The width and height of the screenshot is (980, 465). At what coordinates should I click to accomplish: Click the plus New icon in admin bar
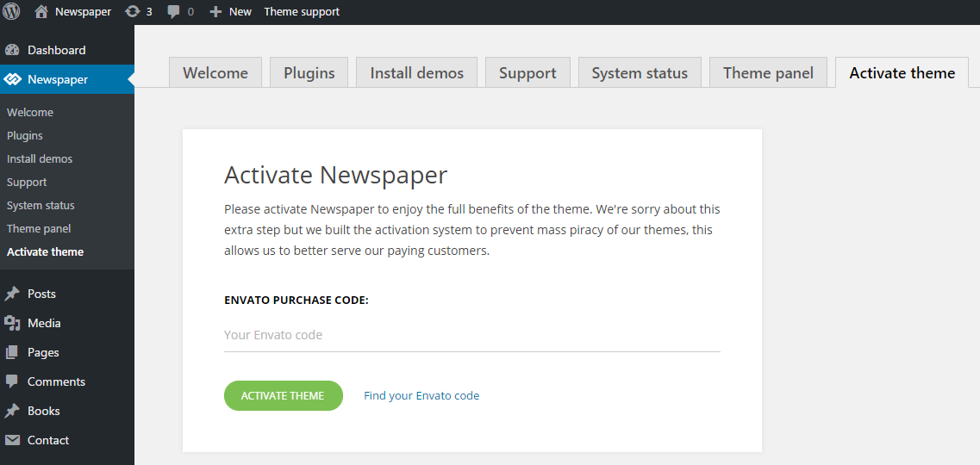(216, 12)
